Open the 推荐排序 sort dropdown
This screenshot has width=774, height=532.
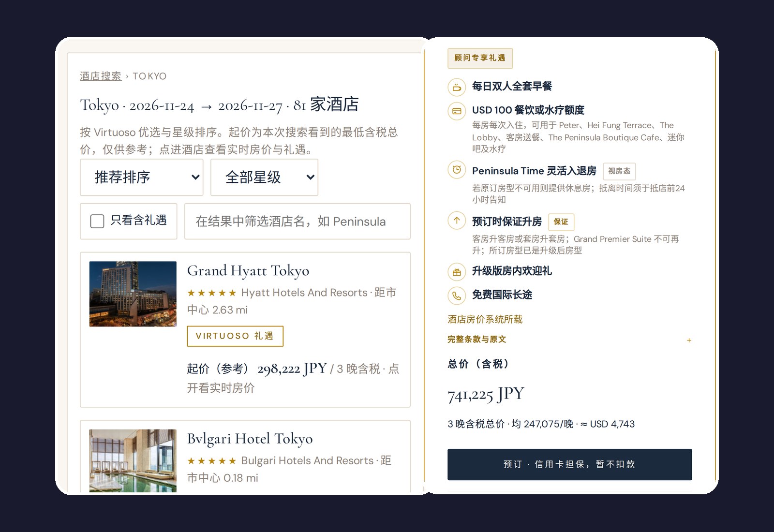pos(142,177)
